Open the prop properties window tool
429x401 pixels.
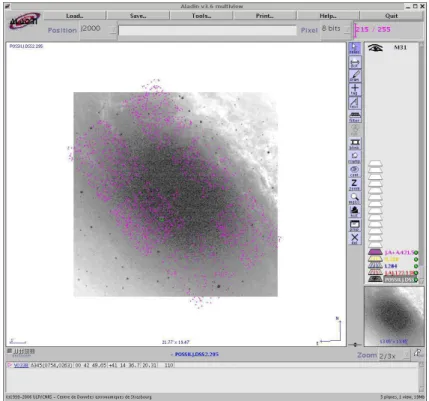click(x=354, y=225)
